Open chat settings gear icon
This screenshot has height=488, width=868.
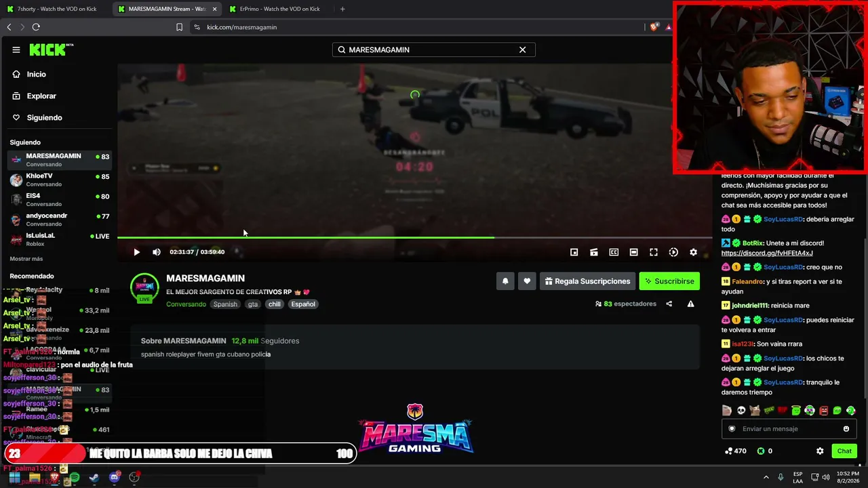820,451
